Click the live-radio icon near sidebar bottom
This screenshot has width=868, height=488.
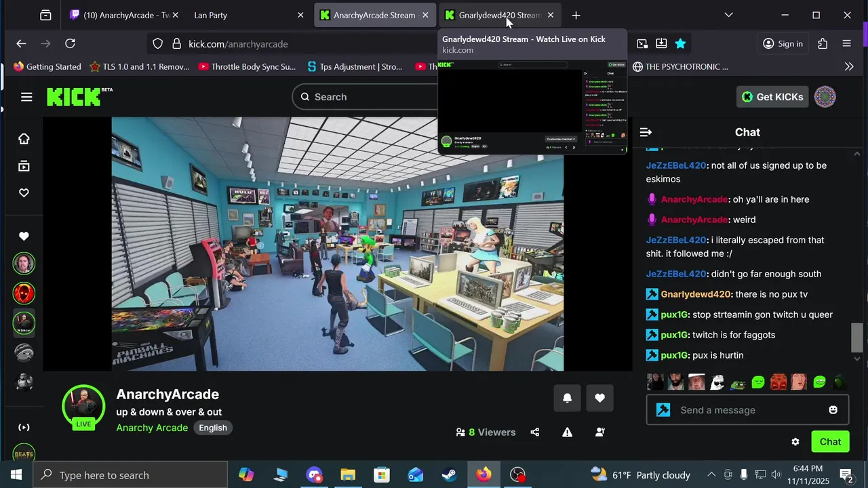[x=24, y=427]
